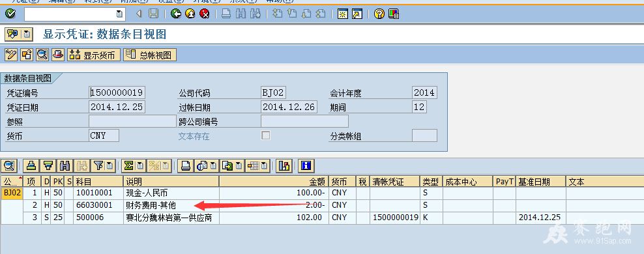Click the Find binoculars icon in the grid toolbar
644x254 pixels.
click(65, 166)
